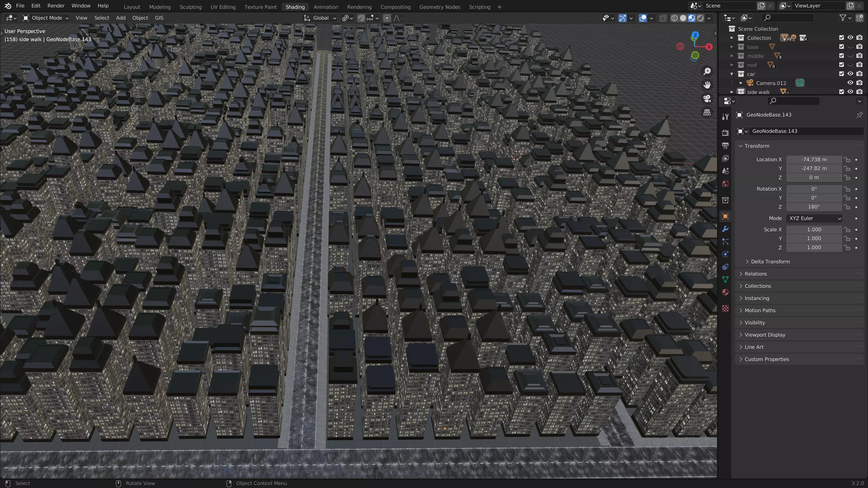The image size is (868, 488).
Task: Open the Render menu
Action: pyautogui.click(x=56, y=6)
